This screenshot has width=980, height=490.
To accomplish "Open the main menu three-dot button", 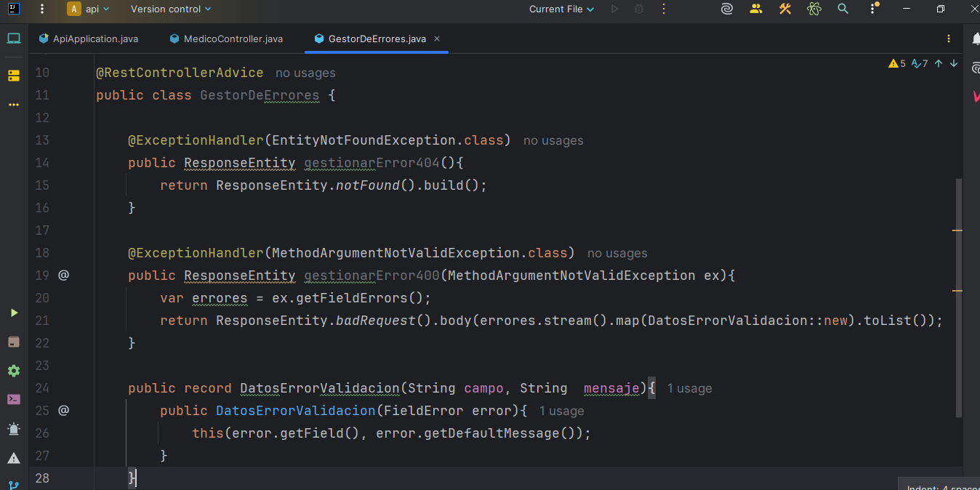I will (42, 9).
